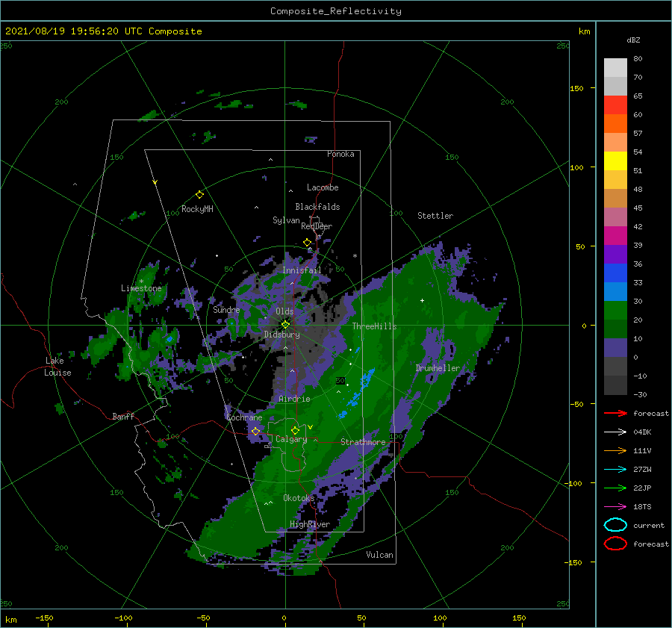Click the Lake Louise label

(57, 367)
